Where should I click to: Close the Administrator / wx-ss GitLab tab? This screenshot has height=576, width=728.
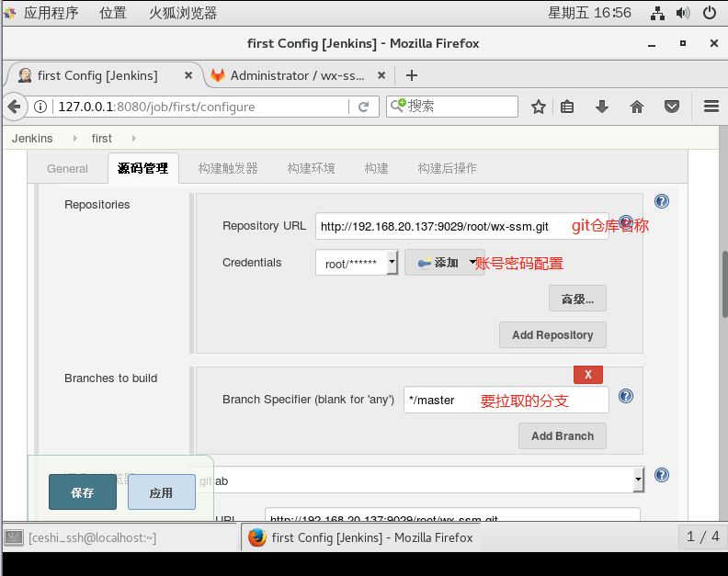[x=381, y=75]
